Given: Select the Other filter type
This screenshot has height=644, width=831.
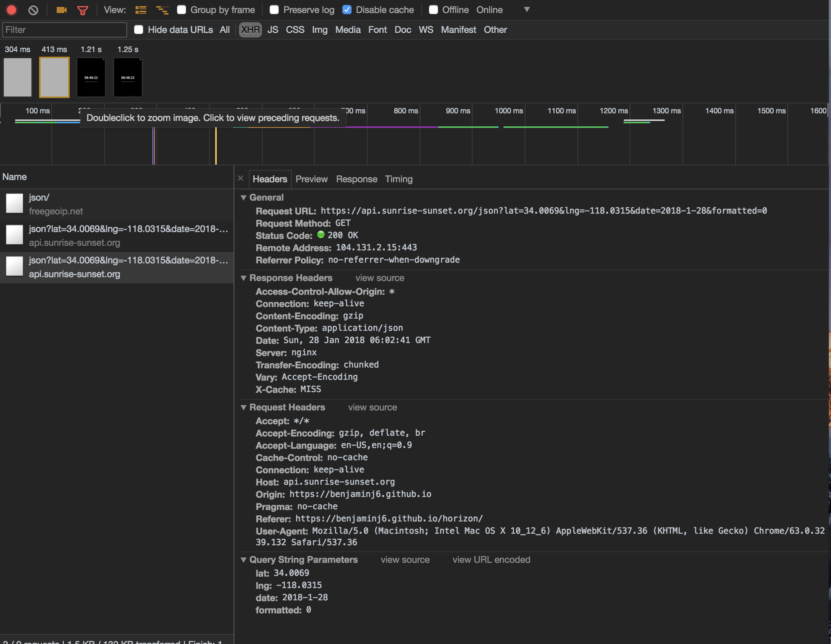Looking at the screenshot, I should point(495,30).
